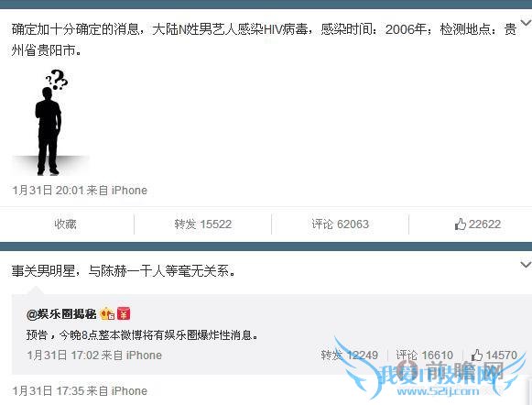Click 转发 12249 on quoted post

(349, 356)
